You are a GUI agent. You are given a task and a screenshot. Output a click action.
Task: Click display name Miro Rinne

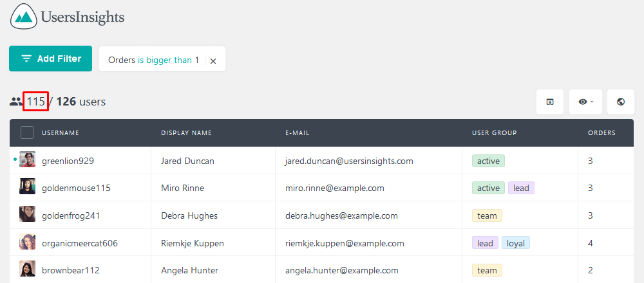click(x=182, y=188)
